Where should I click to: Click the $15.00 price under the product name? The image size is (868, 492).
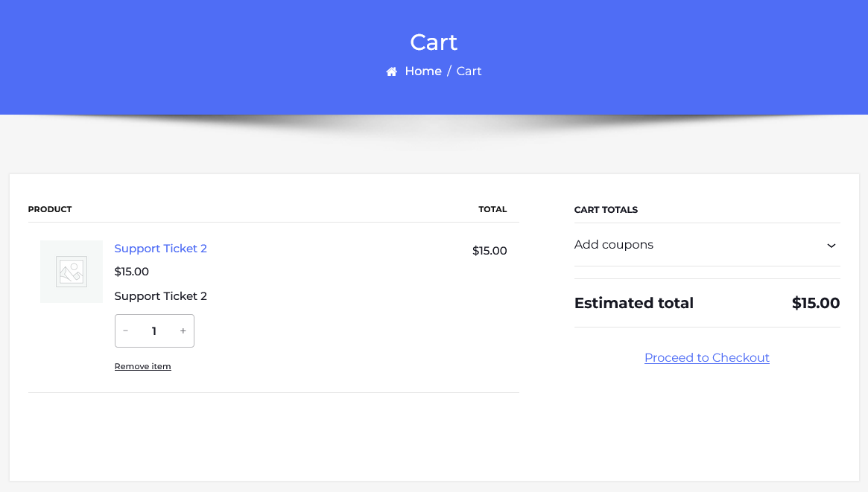pos(132,272)
